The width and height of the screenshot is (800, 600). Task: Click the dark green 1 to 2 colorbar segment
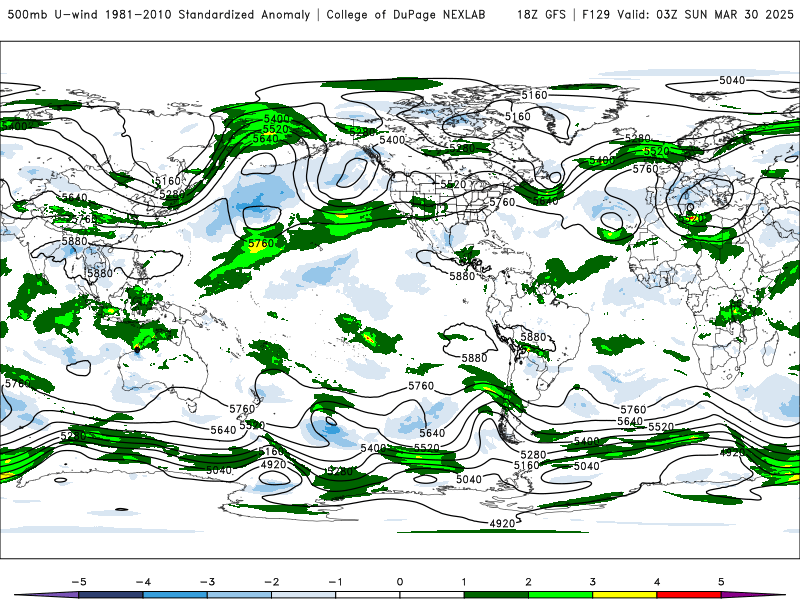click(x=496, y=595)
